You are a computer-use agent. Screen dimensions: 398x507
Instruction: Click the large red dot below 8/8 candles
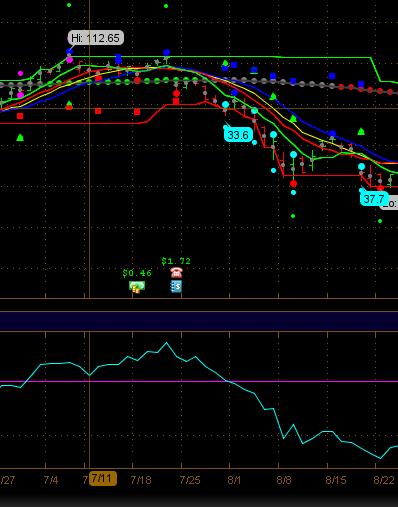coord(293,183)
